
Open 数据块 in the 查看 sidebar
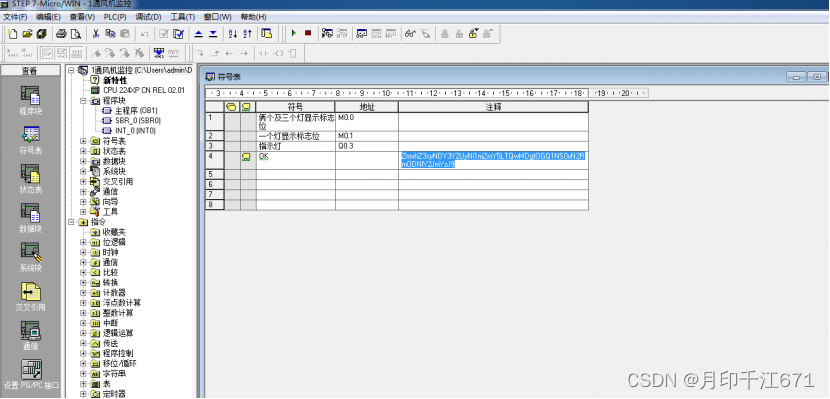31,219
